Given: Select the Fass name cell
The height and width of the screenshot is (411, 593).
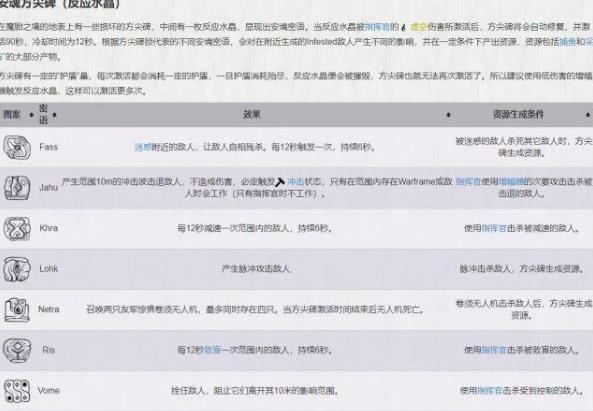Looking at the screenshot, I should 48,147.
